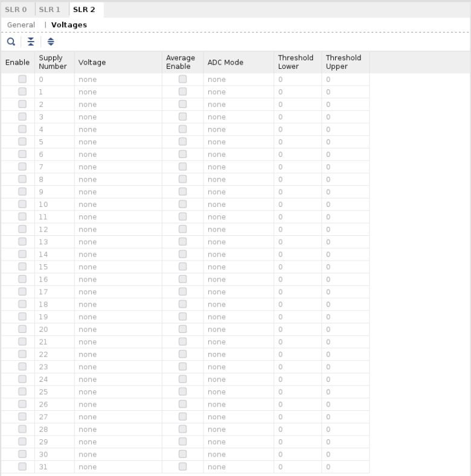Open the Voltages section link
This screenshot has height=476, width=471.
pos(69,25)
